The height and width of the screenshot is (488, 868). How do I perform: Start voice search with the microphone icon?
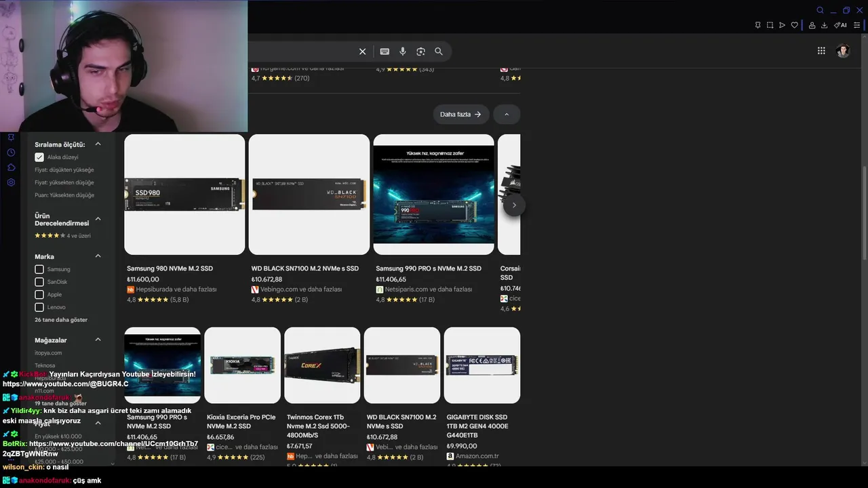[x=403, y=52]
